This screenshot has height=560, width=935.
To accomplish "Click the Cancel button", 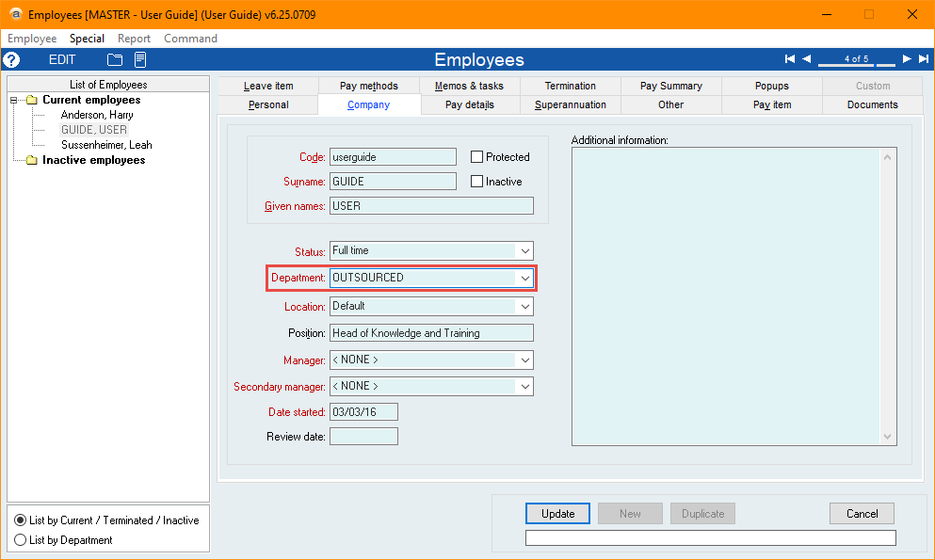I will [862, 514].
